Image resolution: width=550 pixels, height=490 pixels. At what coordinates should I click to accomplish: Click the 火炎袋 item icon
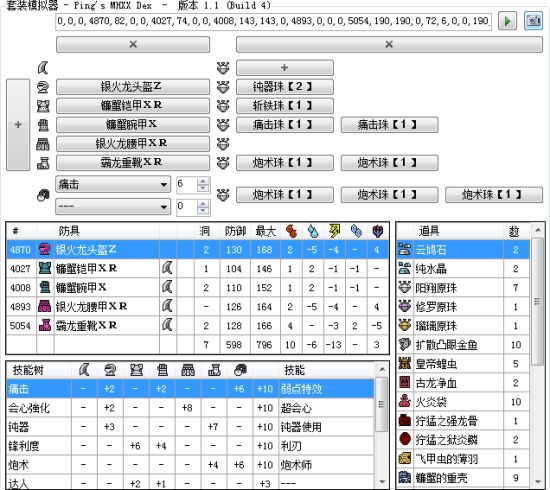click(x=405, y=401)
